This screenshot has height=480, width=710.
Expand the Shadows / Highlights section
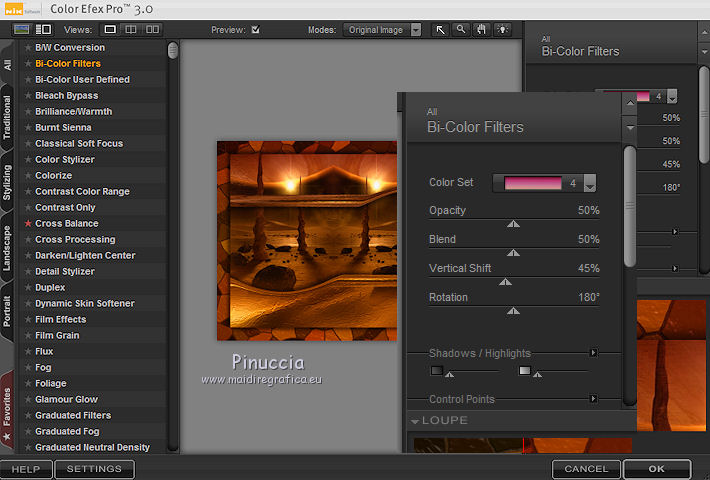point(593,353)
